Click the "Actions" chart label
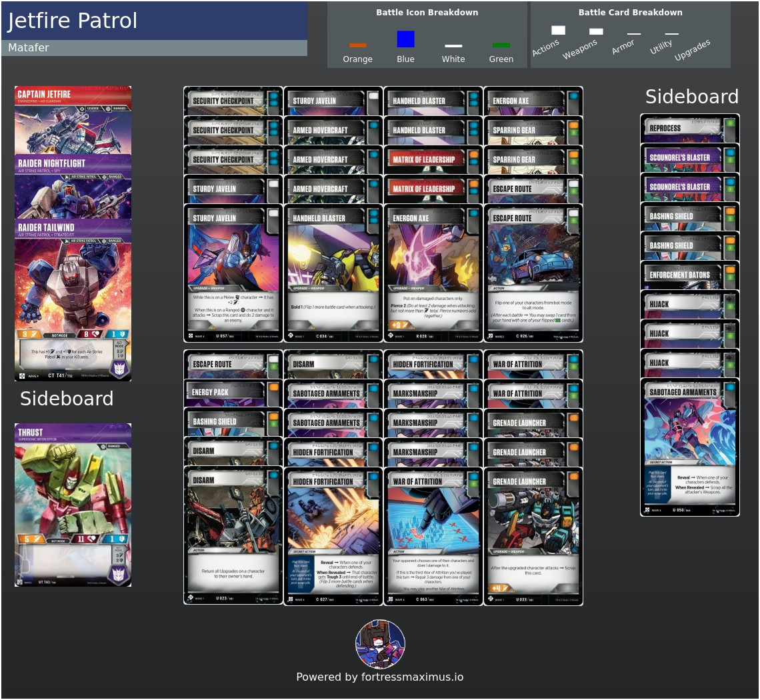The image size is (760, 700). click(546, 47)
